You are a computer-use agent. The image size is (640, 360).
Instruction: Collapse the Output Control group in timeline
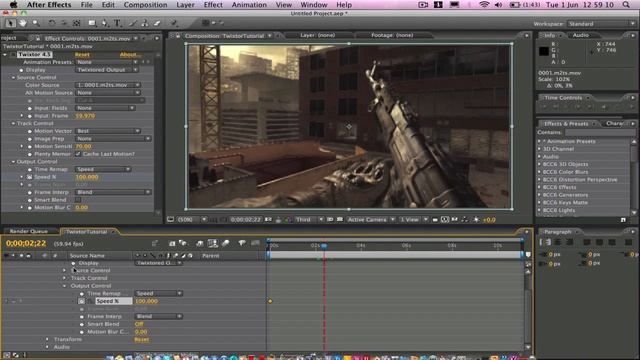[x=64, y=286]
